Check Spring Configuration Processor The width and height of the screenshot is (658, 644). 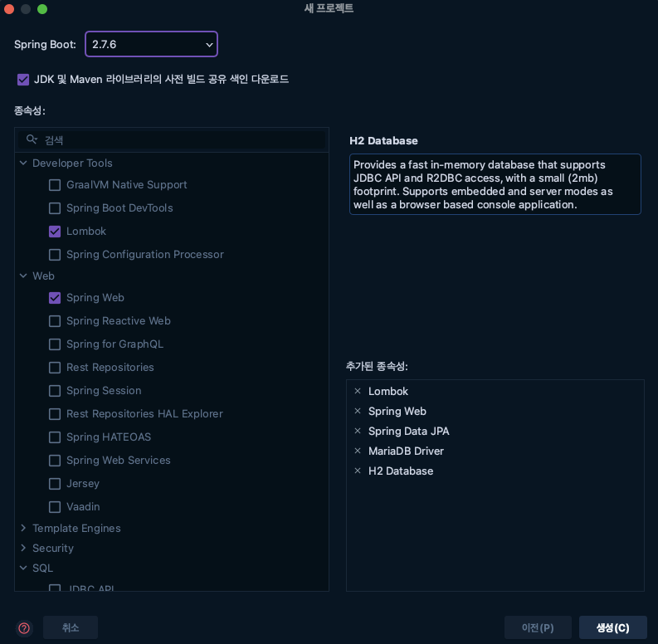tap(55, 255)
